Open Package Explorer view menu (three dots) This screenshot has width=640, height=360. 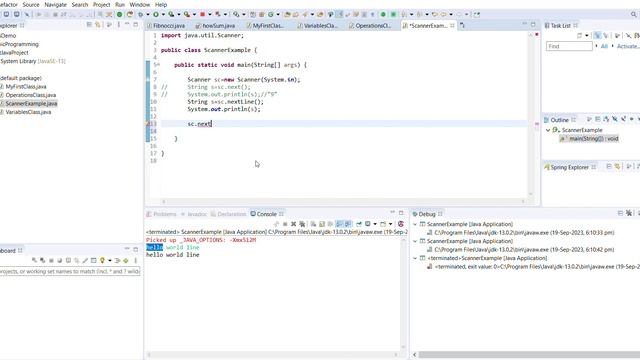click(119, 25)
